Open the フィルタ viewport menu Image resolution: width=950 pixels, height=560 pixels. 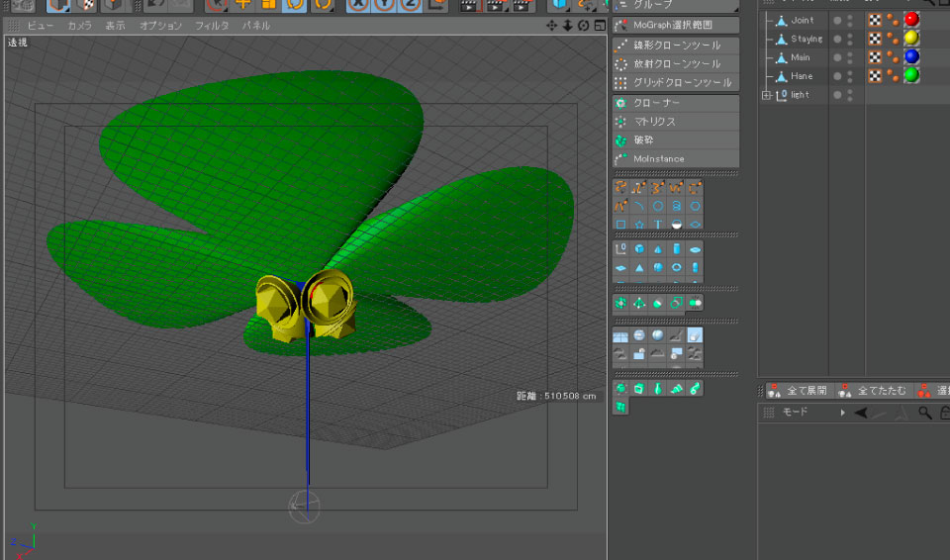tap(211, 26)
